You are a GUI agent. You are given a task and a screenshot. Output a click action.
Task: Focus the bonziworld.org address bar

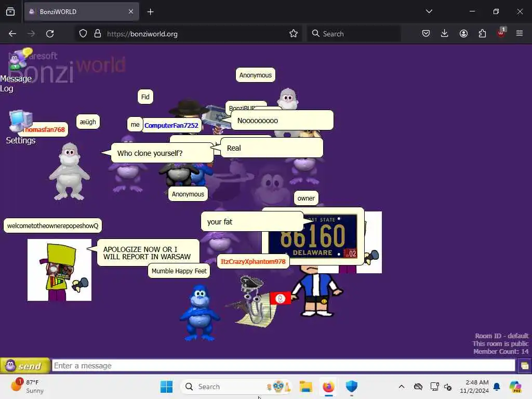tap(188, 34)
